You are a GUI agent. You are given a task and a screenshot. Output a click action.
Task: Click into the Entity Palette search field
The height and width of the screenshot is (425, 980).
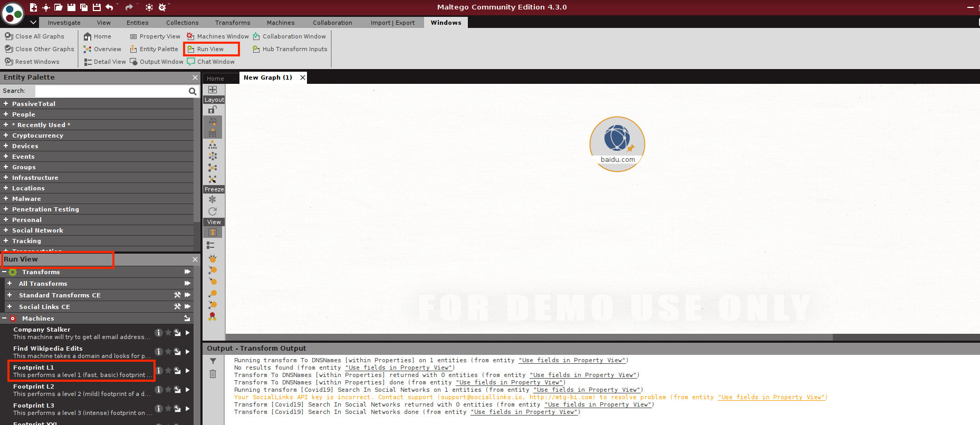(111, 91)
